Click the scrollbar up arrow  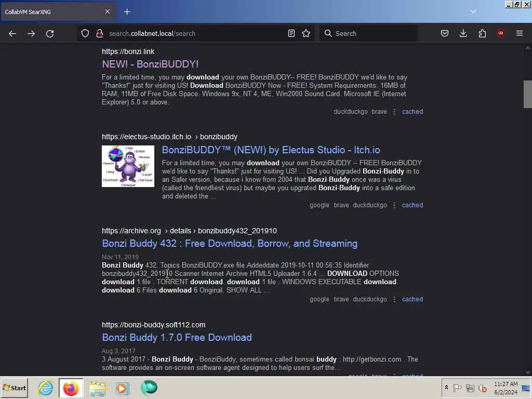click(x=528, y=48)
